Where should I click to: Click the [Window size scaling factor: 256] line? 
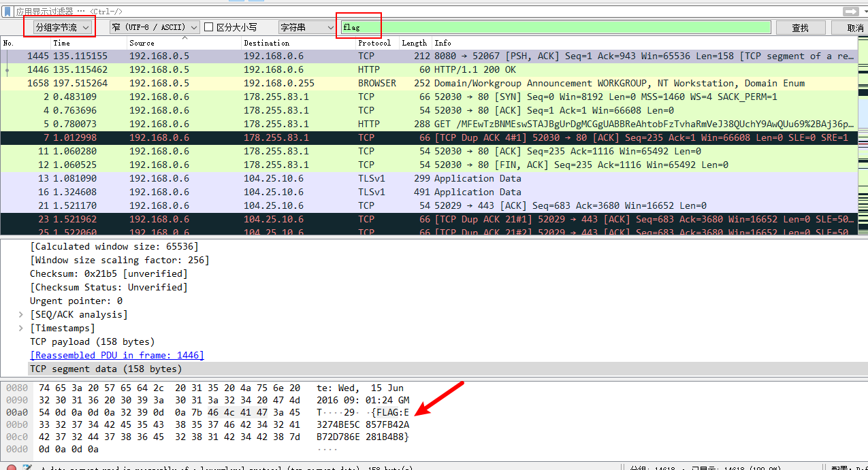click(x=120, y=260)
